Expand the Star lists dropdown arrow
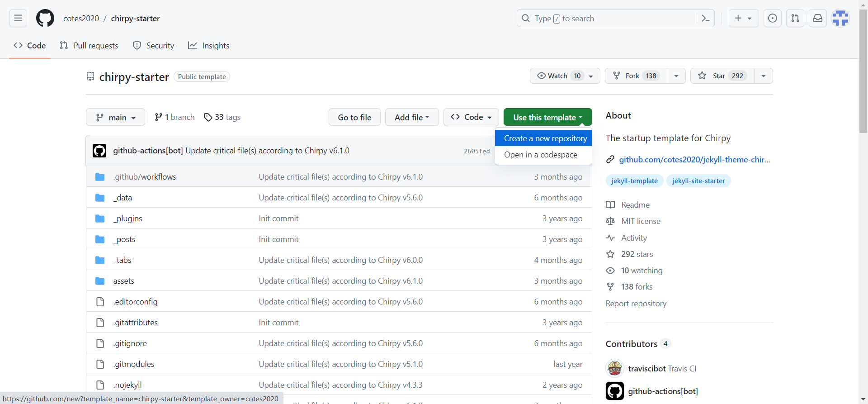The height and width of the screenshot is (404, 868). 764,76
